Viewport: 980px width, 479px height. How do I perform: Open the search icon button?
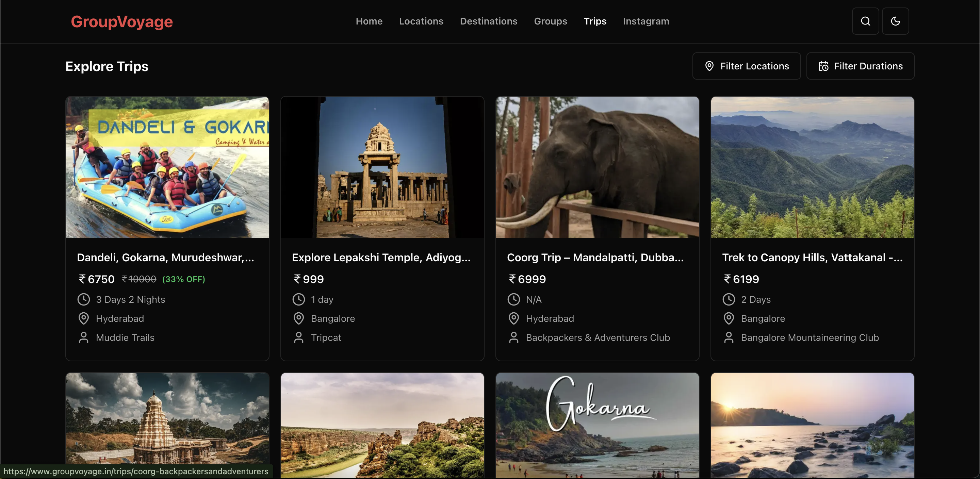[865, 21]
